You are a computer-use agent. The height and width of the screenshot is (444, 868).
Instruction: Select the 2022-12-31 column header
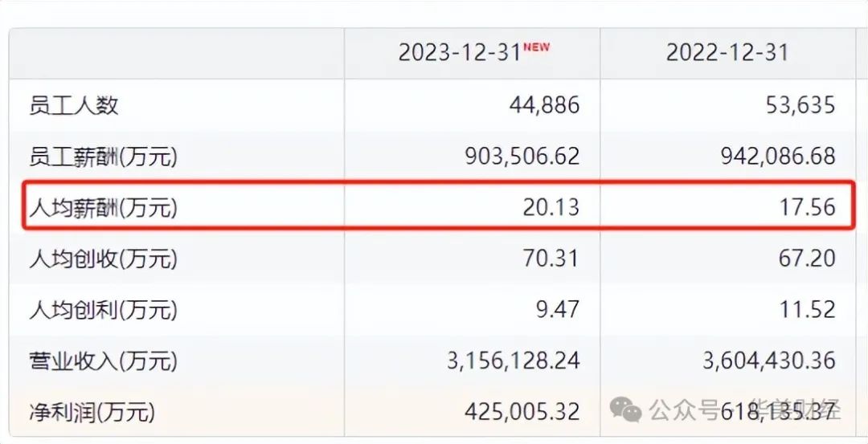tap(727, 53)
